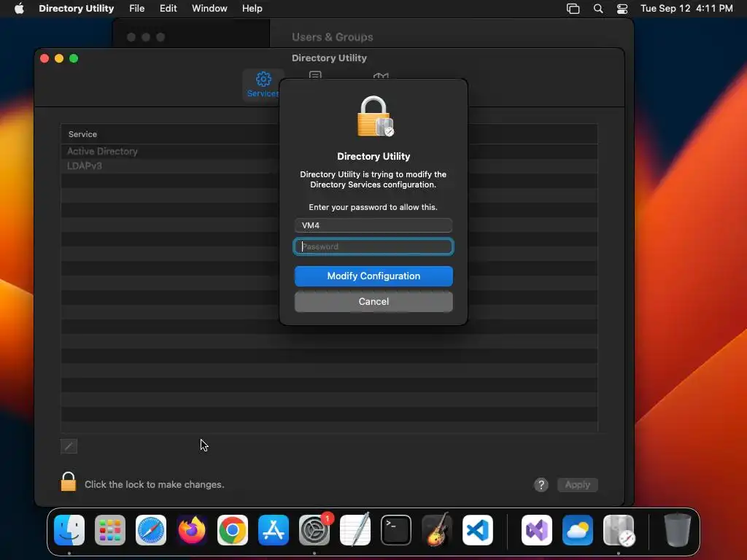The width and height of the screenshot is (747, 560).
Task: Launch Google Chrome from the Dock
Action: click(x=233, y=530)
